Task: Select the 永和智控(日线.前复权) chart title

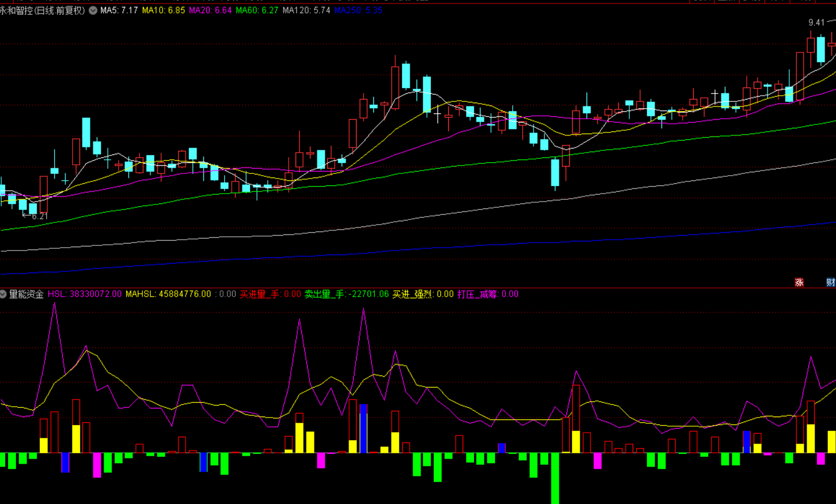Action: (43, 10)
